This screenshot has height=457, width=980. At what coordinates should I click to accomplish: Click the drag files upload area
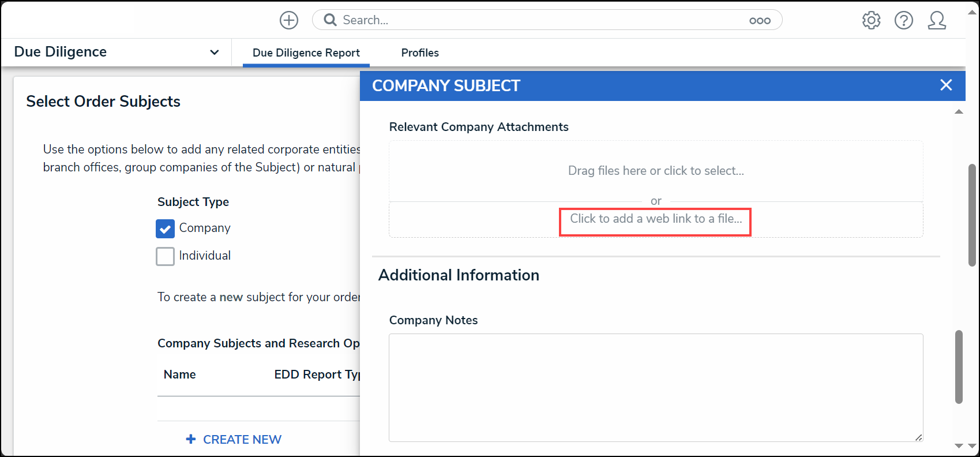[656, 171]
